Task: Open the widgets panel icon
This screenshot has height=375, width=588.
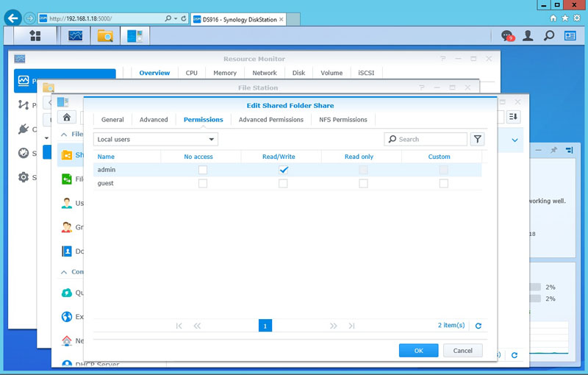Action: [x=570, y=35]
